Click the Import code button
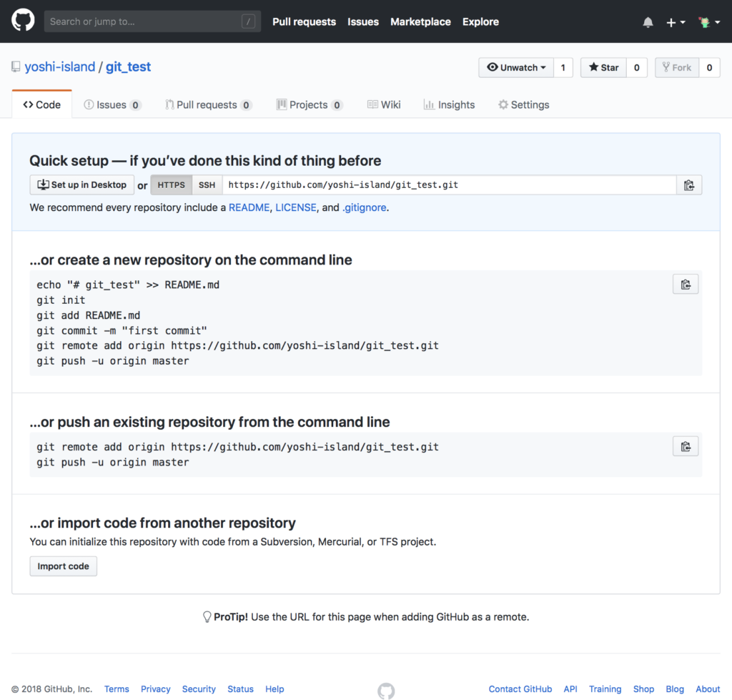The image size is (732, 700). [63, 566]
